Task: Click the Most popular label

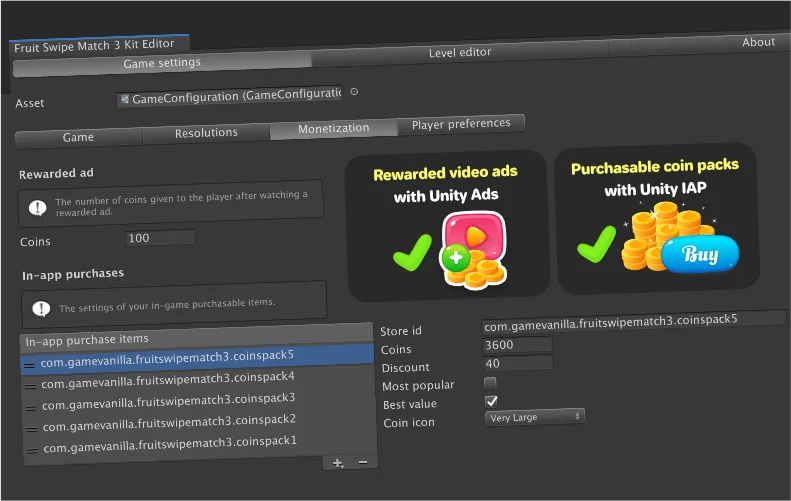Action: pyautogui.click(x=418, y=386)
